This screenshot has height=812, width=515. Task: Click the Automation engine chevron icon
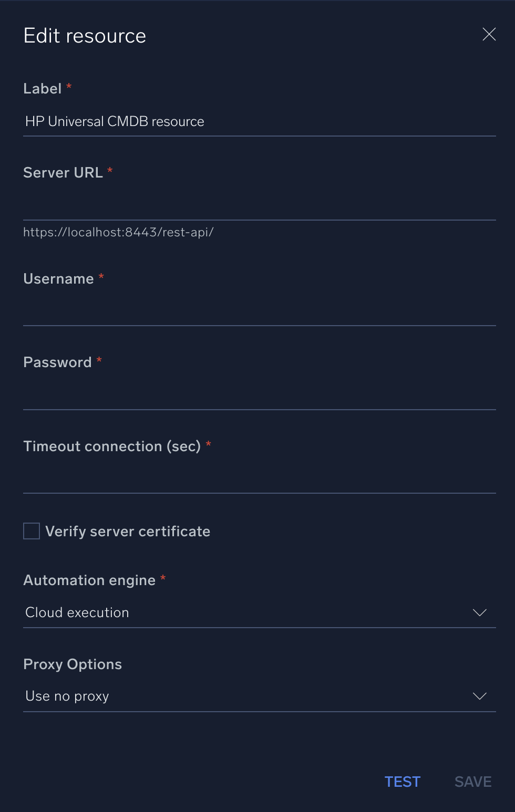tap(479, 612)
